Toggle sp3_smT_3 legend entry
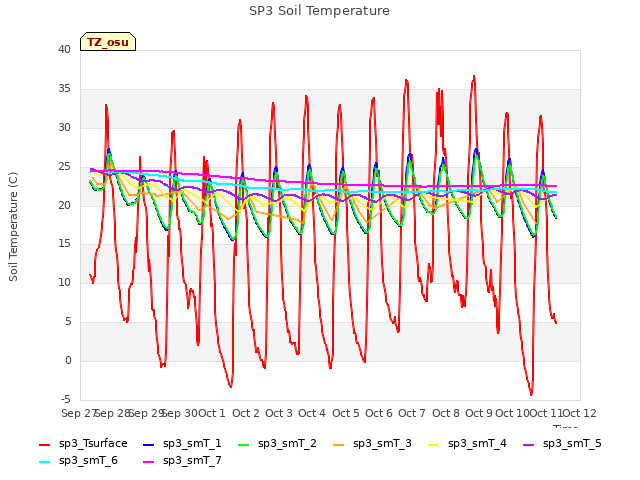 tap(372, 443)
